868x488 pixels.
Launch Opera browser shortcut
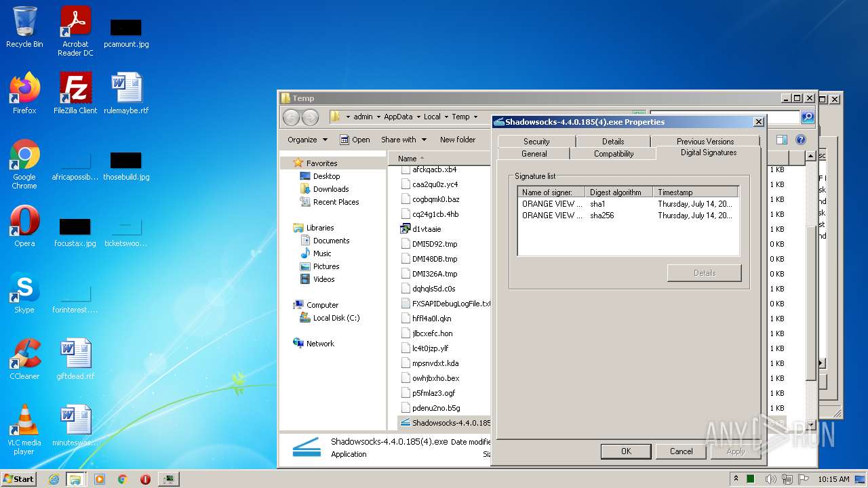pyautogui.click(x=24, y=226)
